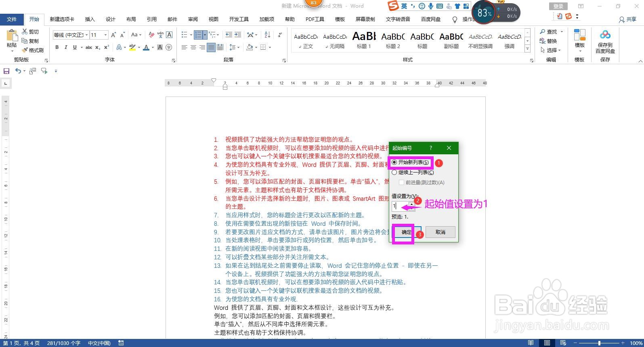
Task: Expand the bullet list dropdown arrow
Action: [x=191, y=35]
